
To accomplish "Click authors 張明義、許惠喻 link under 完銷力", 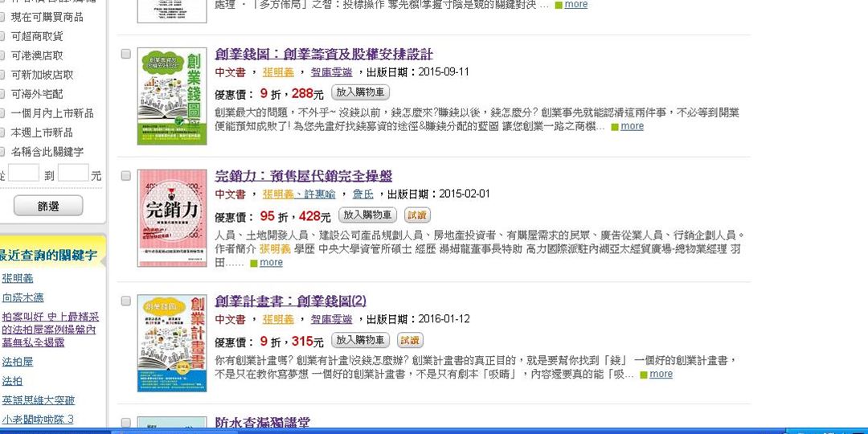I will [299, 194].
